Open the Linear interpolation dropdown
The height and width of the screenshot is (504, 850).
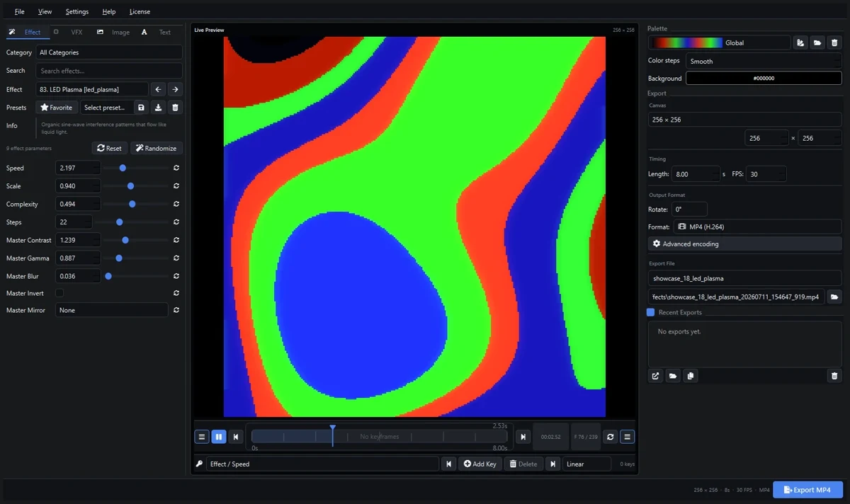click(x=587, y=464)
